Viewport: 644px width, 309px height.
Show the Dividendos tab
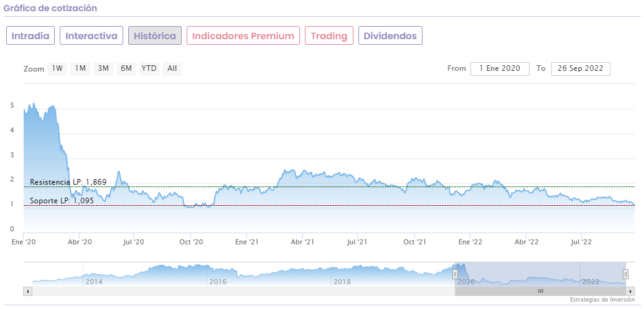[390, 35]
